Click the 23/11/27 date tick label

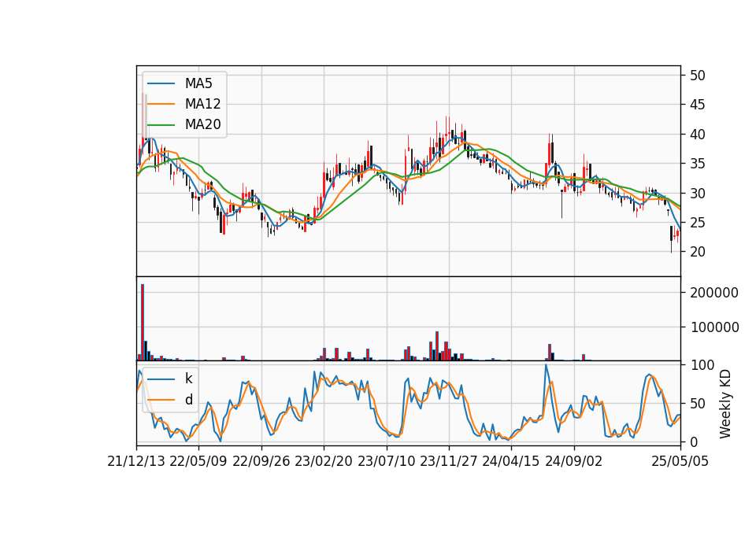(x=449, y=461)
